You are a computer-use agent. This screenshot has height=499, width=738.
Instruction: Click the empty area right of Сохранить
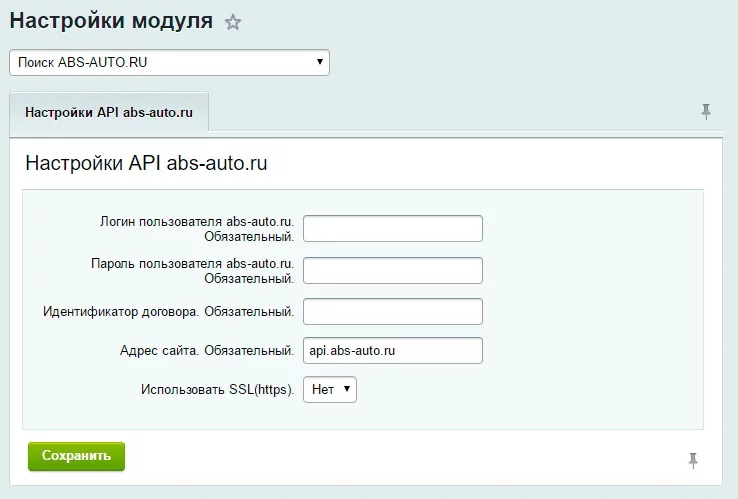pos(400,457)
